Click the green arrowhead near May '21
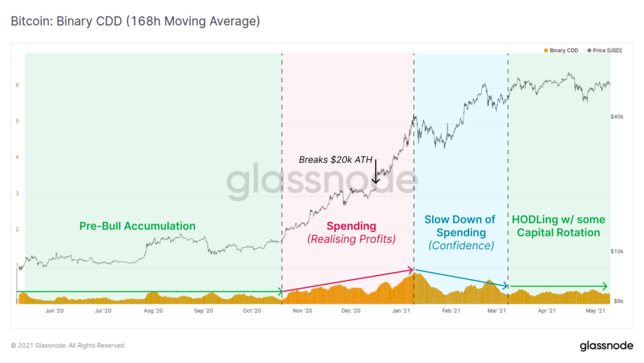 pos(604,286)
